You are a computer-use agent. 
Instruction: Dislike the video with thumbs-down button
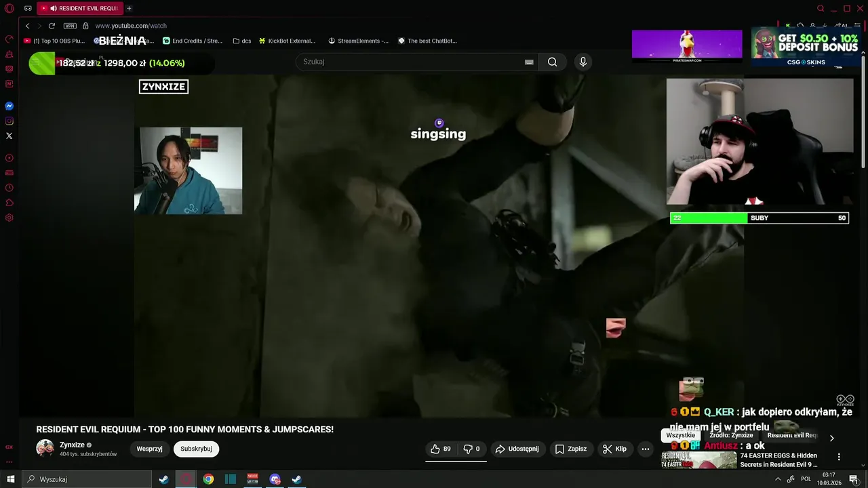pos(471,449)
